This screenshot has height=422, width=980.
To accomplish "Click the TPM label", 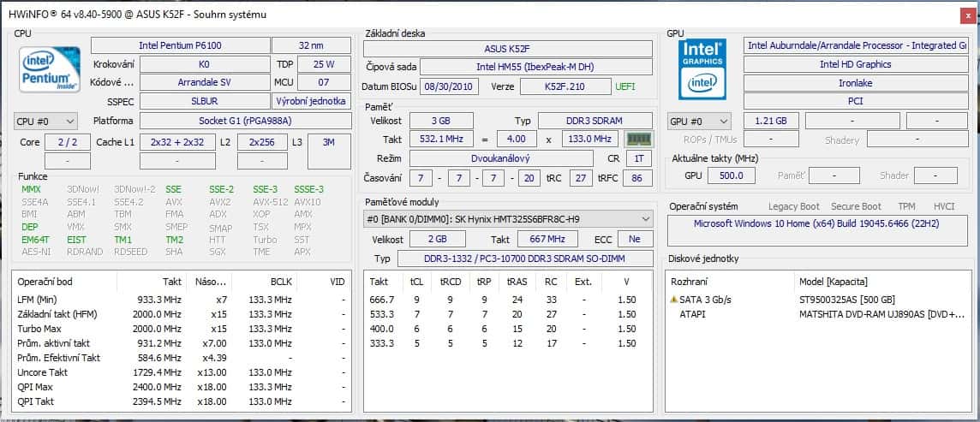I will (x=906, y=206).
